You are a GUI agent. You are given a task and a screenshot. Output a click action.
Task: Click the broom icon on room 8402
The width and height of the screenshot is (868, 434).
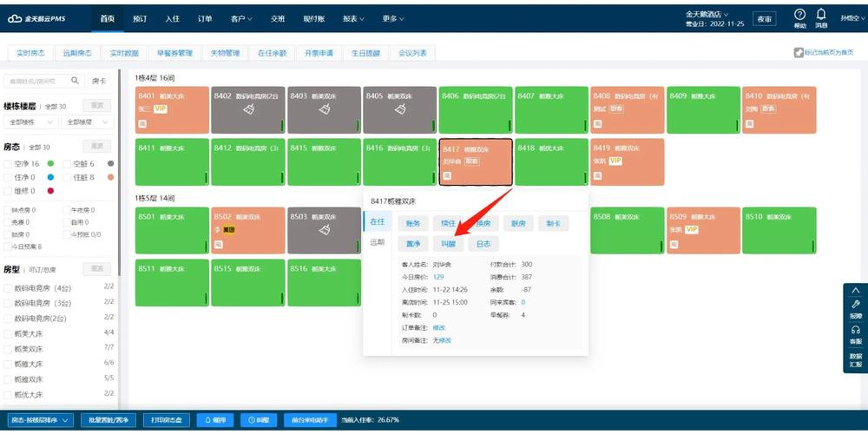tap(248, 109)
